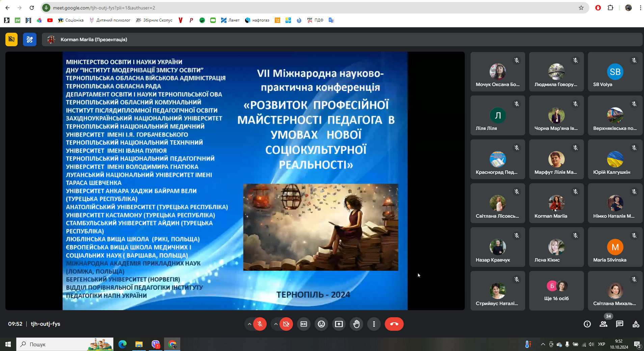This screenshot has height=351, width=644.
Task: Open the emoji reactions button
Action: [x=321, y=324]
